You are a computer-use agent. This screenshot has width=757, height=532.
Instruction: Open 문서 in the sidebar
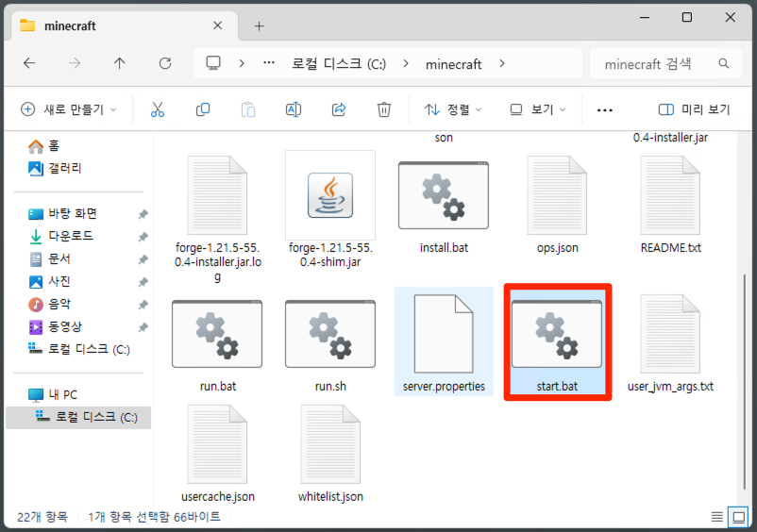[x=50, y=259]
